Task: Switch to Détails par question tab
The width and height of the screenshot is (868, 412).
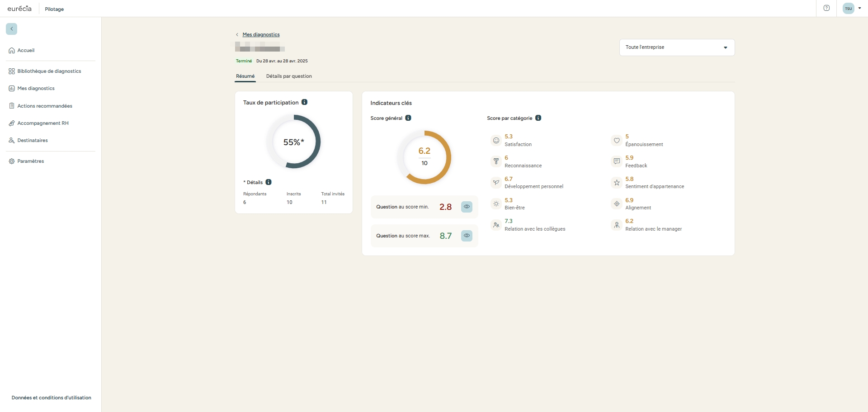Action: [x=289, y=76]
